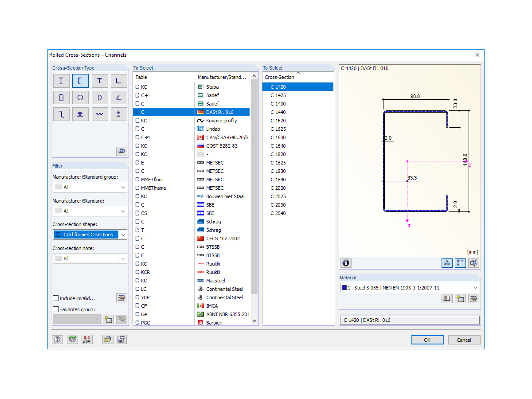
Task: Select the CAN/CSA-G40.20/G row
Action: coord(192,137)
